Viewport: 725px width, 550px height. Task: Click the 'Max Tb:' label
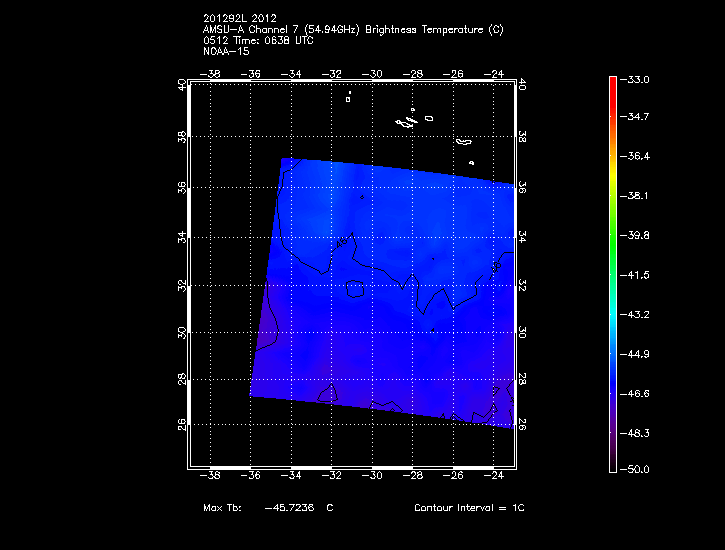pos(226,508)
